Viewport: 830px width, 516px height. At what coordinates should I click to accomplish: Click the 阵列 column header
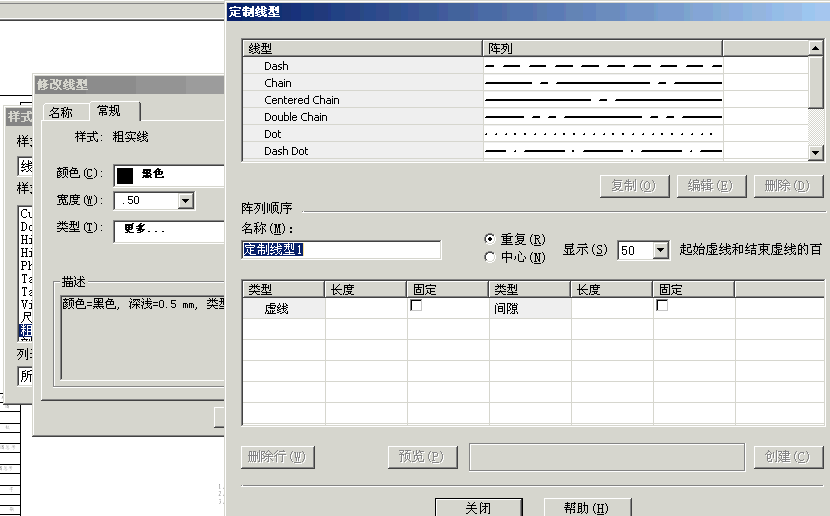coord(602,49)
